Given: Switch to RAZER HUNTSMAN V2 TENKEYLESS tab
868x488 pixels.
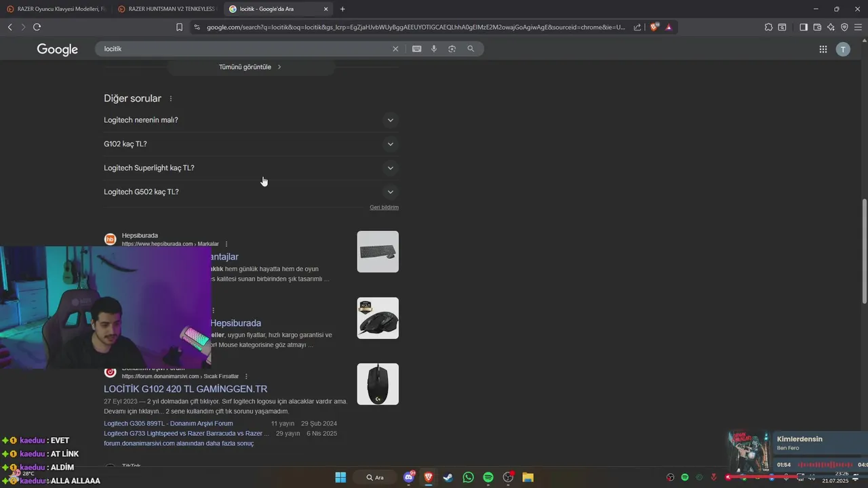Looking at the screenshot, I should coord(167,9).
